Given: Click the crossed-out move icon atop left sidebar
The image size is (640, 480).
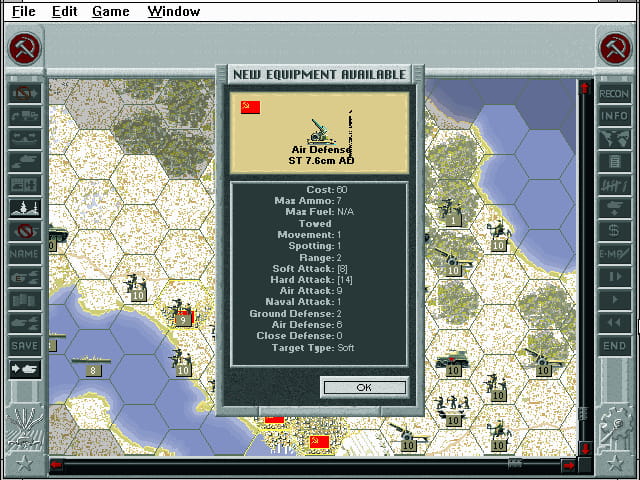Looking at the screenshot, I should pyautogui.click(x=24, y=93).
